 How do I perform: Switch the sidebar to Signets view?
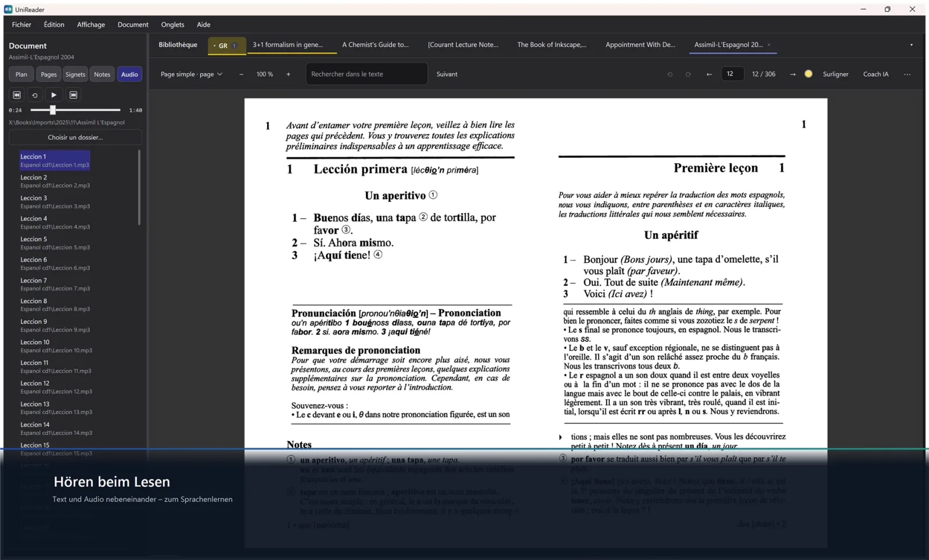pos(75,74)
